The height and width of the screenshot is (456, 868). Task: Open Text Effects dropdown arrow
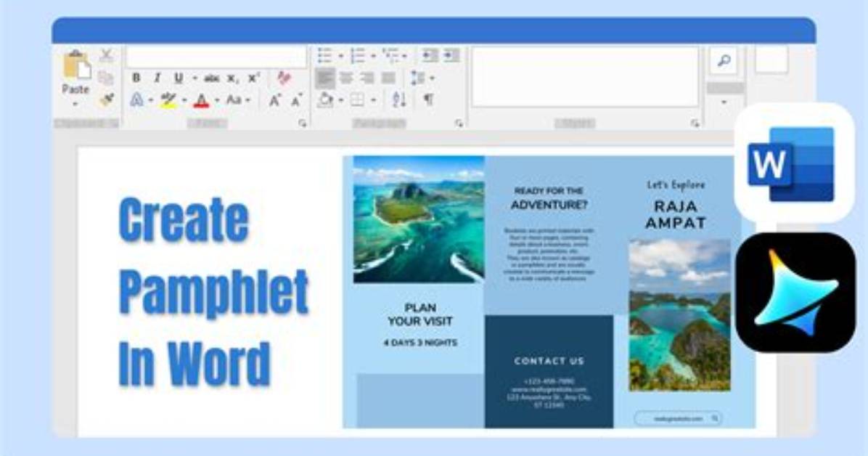pos(150,101)
